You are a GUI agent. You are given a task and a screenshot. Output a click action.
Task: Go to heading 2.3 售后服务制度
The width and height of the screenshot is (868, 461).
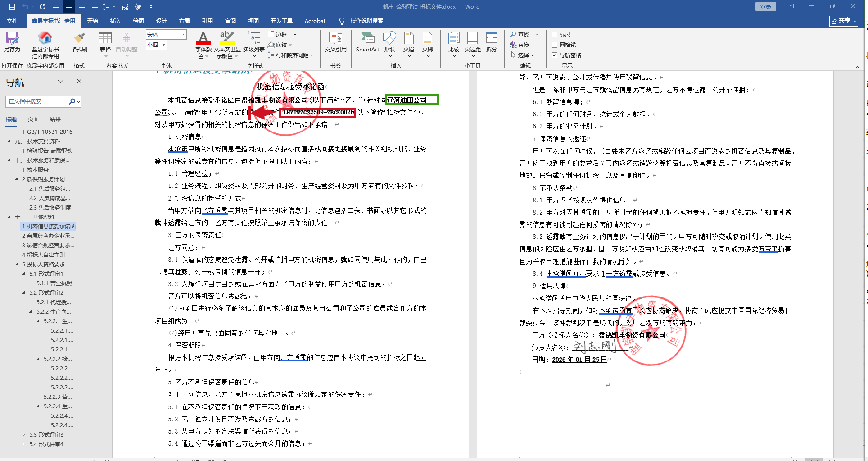50,207
